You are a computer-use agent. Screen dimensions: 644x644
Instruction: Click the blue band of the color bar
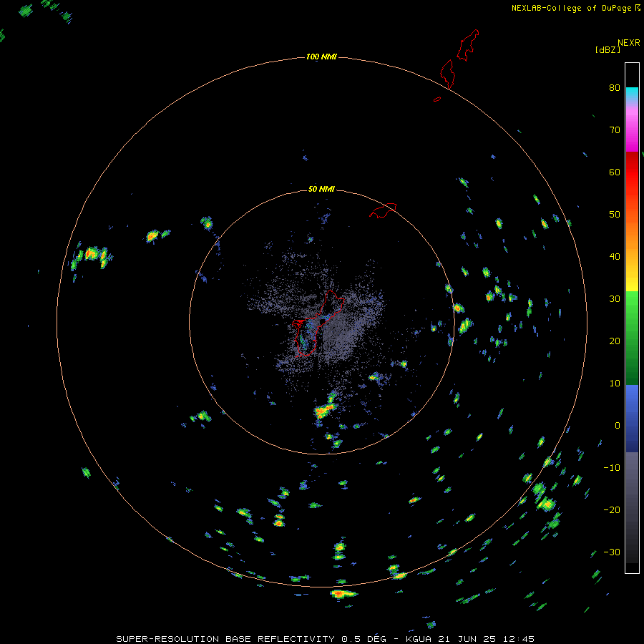coord(632,419)
